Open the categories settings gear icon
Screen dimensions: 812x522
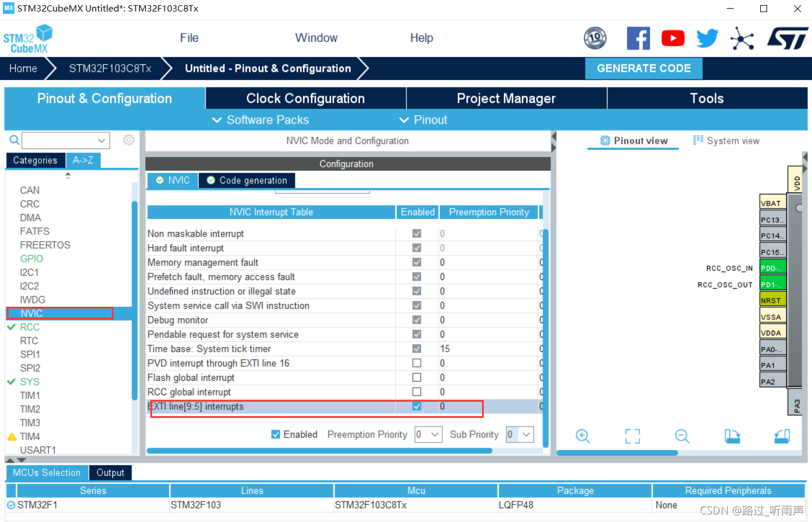pos(129,140)
